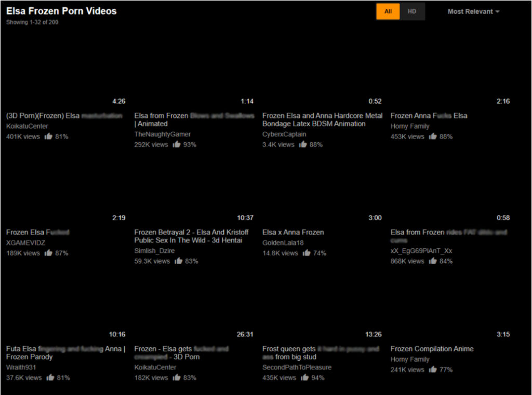The width and height of the screenshot is (532, 395).
Task: Click the 94% rating value
Action: 318,377
